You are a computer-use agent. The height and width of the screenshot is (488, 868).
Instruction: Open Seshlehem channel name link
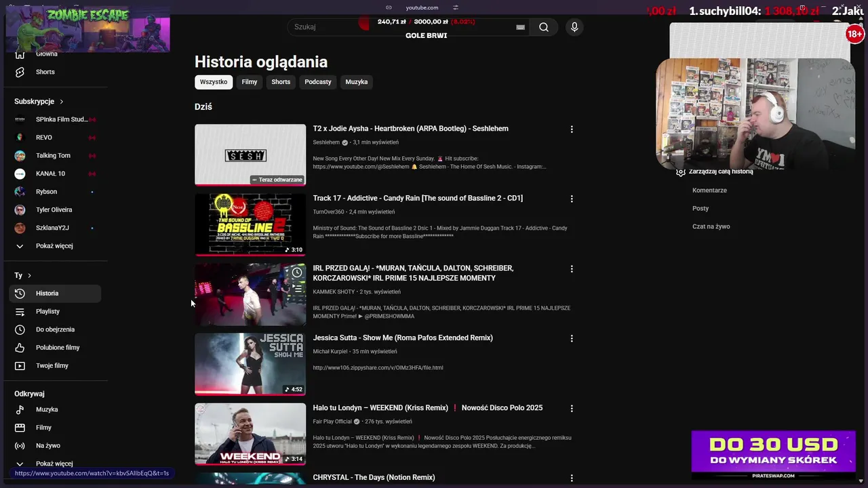pyautogui.click(x=326, y=142)
